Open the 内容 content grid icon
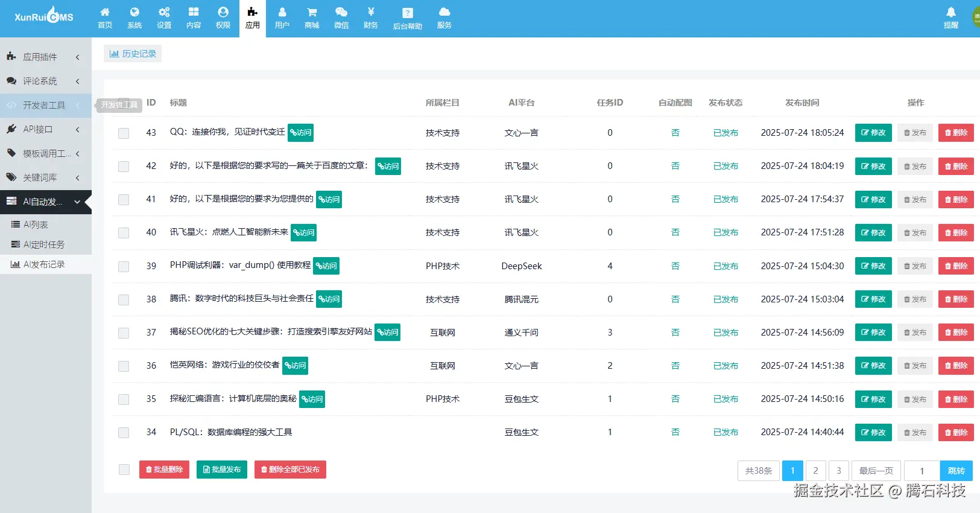The image size is (980, 513). (194, 18)
